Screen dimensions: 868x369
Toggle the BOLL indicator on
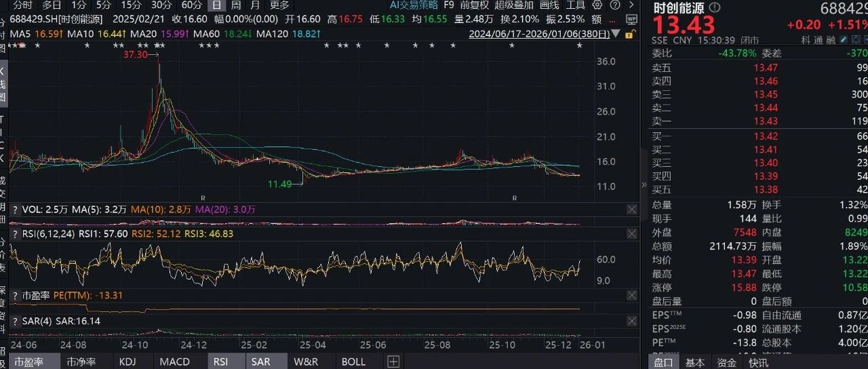pos(353,362)
